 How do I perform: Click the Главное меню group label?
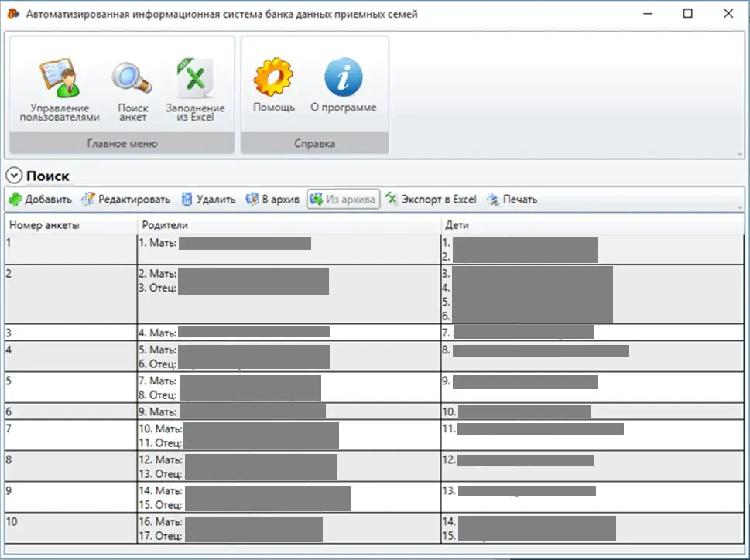click(x=122, y=143)
